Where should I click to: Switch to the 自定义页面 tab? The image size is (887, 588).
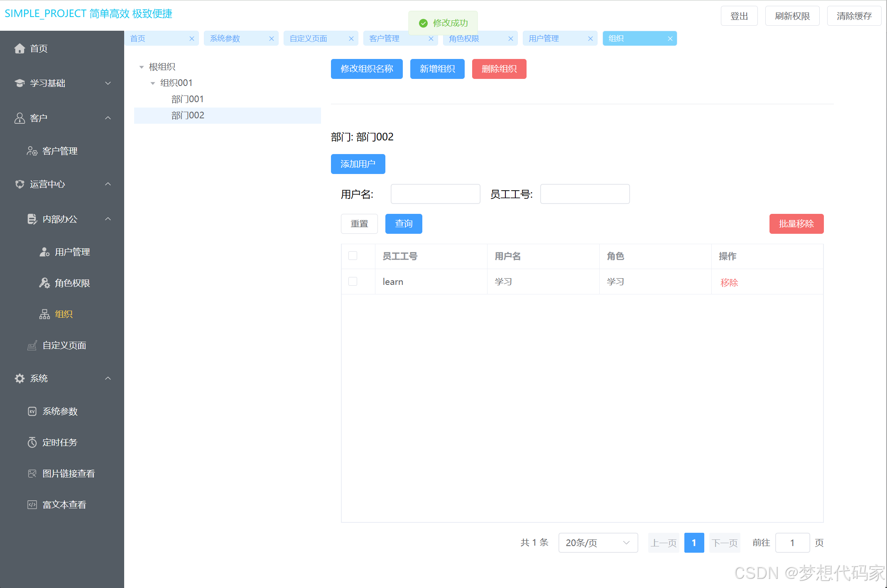307,38
